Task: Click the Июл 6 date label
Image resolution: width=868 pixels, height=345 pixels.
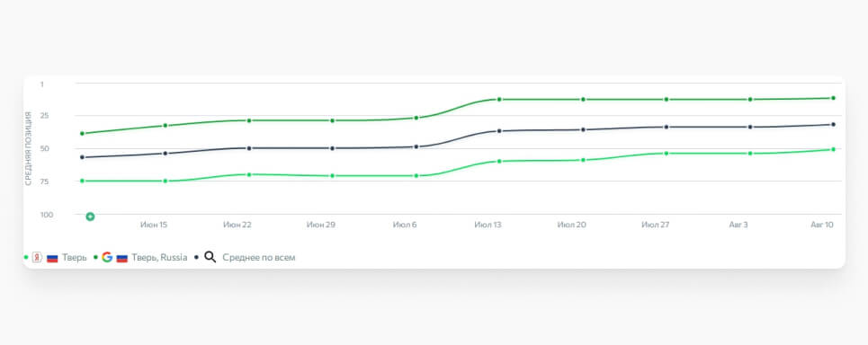Action: [405, 225]
